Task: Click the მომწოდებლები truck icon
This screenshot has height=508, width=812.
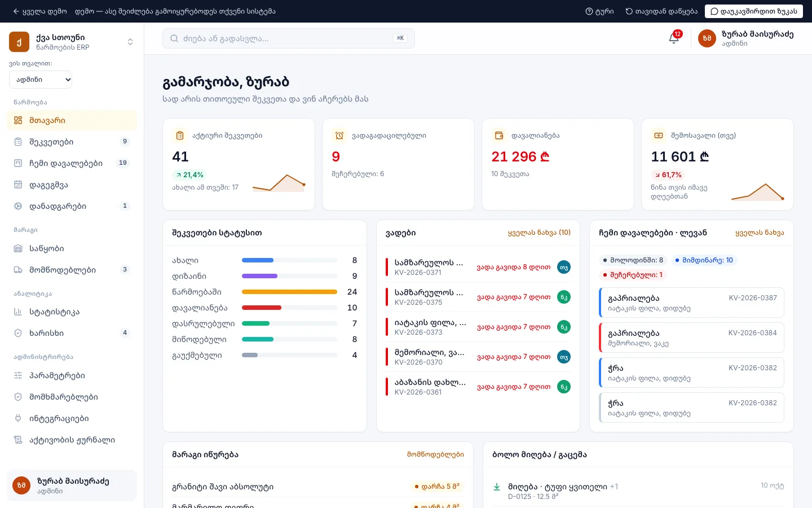Action: pyautogui.click(x=18, y=270)
